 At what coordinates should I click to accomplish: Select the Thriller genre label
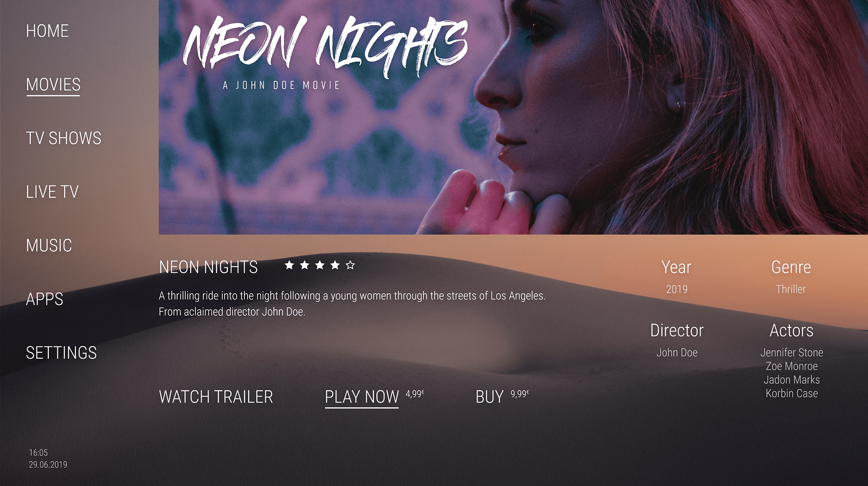pyautogui.click(x=791, y=290)
